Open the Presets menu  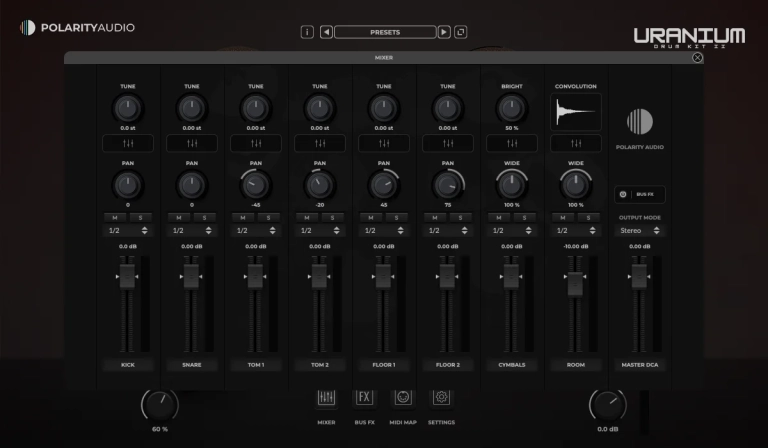tap(385, 32)
